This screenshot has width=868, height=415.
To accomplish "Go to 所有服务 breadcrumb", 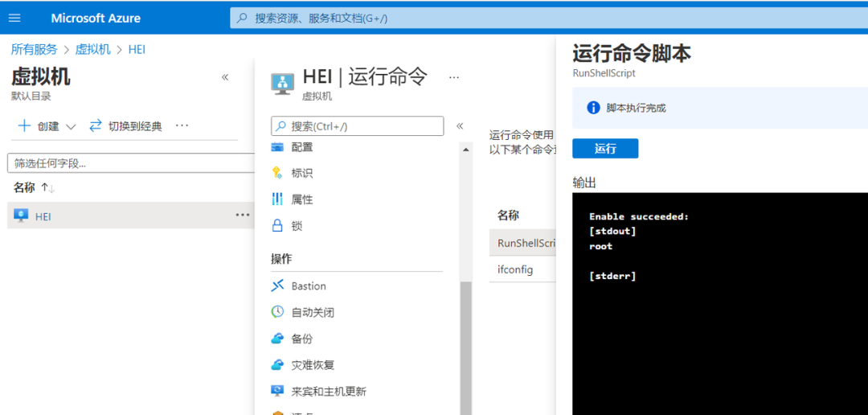I will [35, 49].
